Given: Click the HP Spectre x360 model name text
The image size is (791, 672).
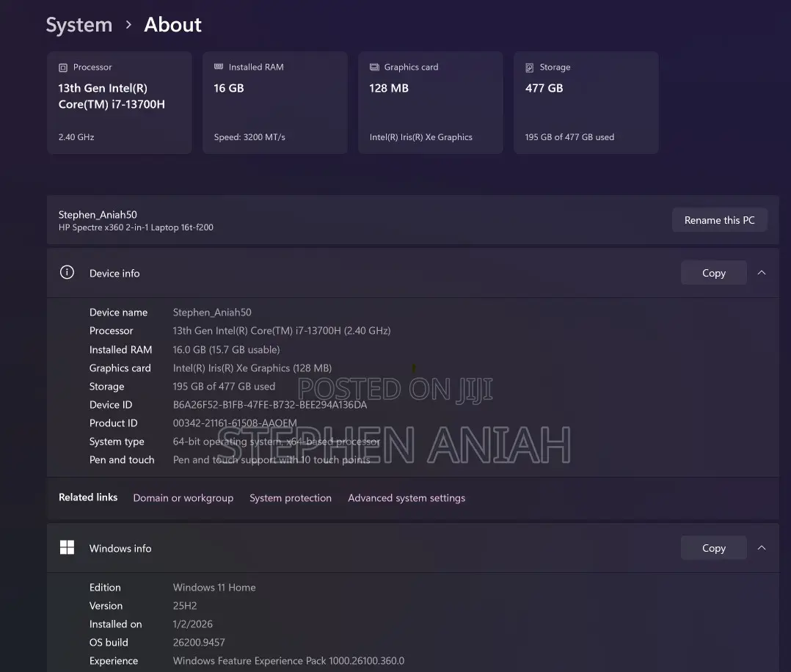Looking at the screenshot, I should (x=136, y=227).
